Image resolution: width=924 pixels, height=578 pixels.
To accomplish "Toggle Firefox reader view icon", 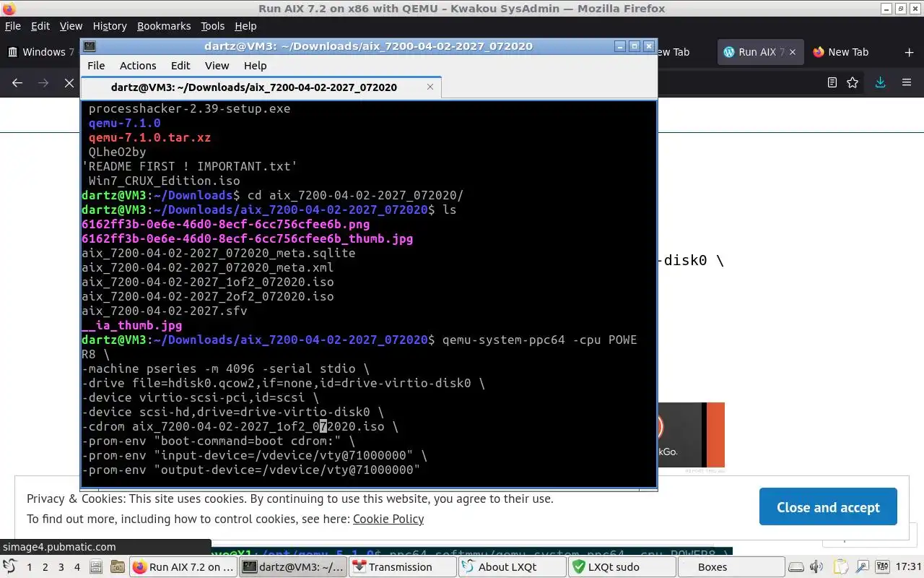I will point(832,83).
